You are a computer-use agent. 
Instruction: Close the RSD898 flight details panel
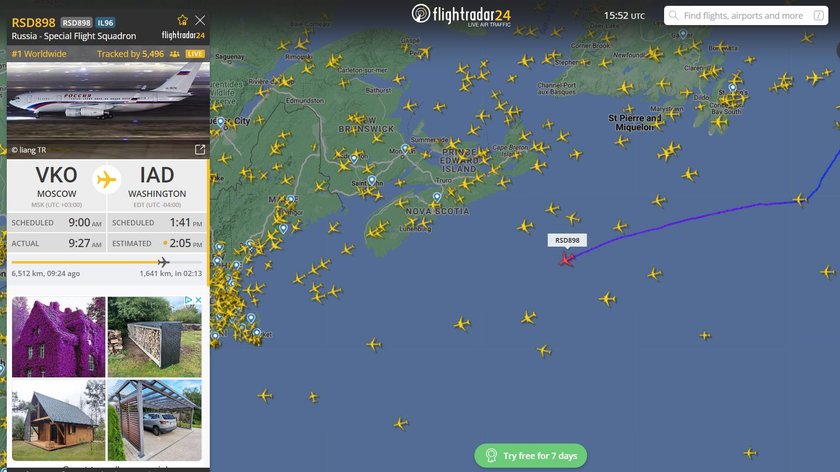200,20
